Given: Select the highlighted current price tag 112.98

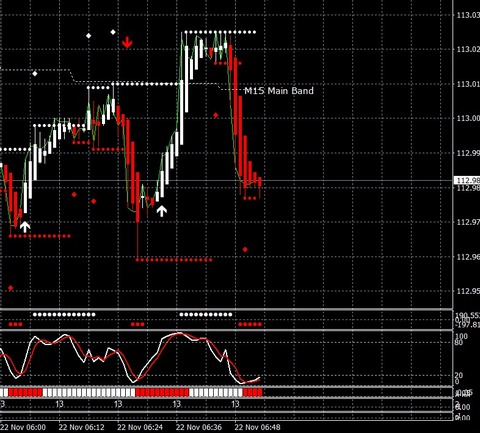Looking at the screenshot, I should click(467, 180).
